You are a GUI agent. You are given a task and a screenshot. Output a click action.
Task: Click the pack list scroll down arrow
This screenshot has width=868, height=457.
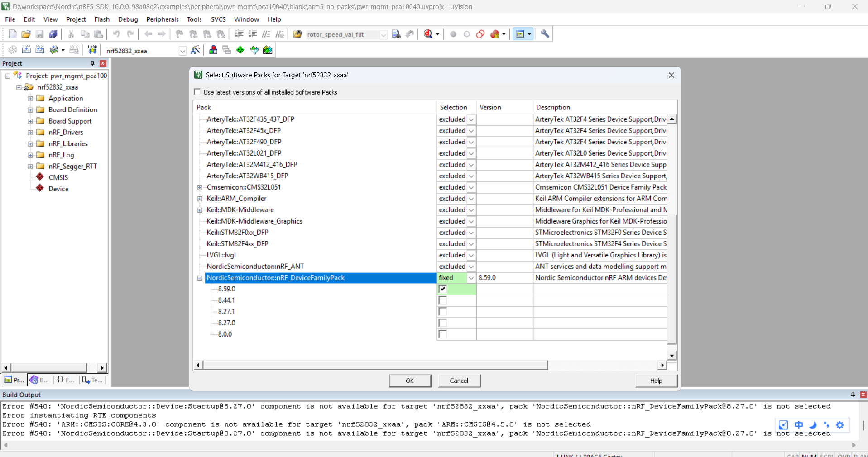[672, 355]
